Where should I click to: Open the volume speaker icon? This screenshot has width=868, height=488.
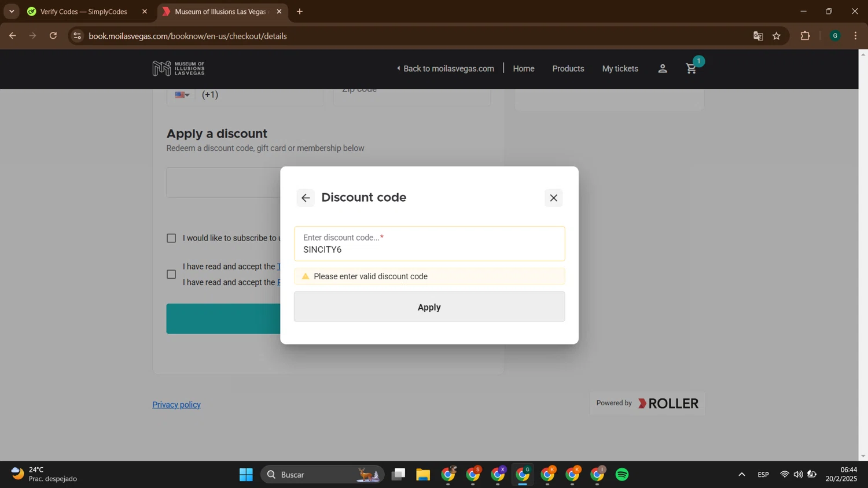(x=798, y=475)
